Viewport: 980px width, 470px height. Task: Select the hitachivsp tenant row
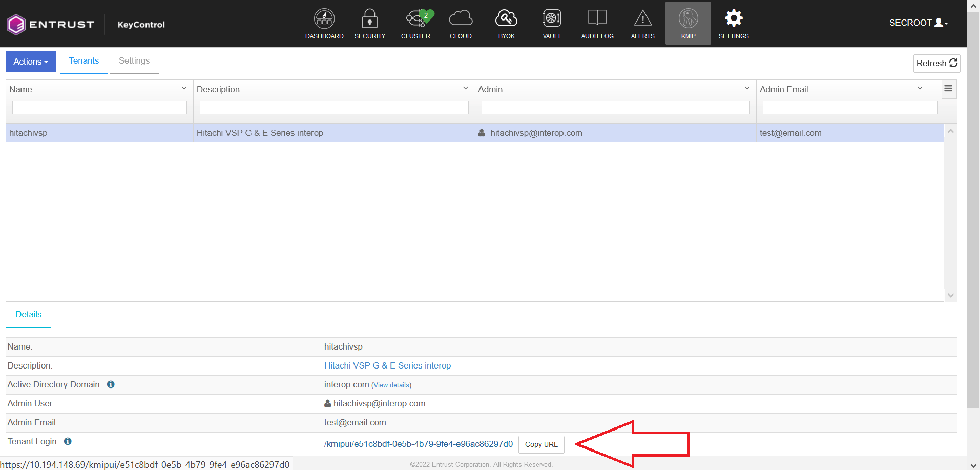(474, 133)
